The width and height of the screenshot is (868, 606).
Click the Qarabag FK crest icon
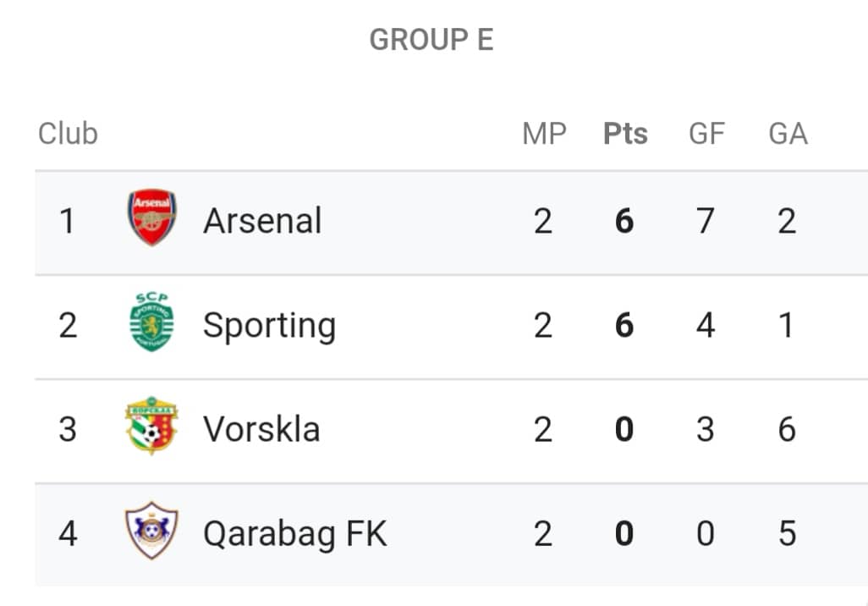[x=151, y=530]
